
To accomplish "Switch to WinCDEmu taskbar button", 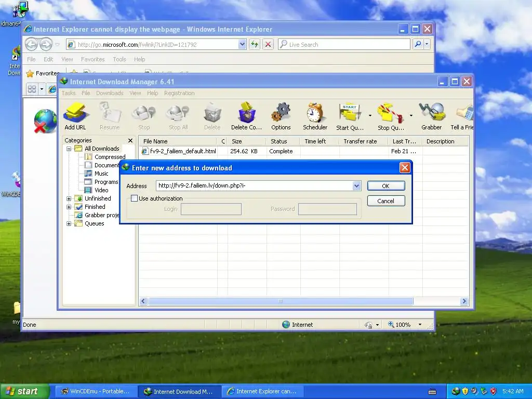I will click(96, 392).
